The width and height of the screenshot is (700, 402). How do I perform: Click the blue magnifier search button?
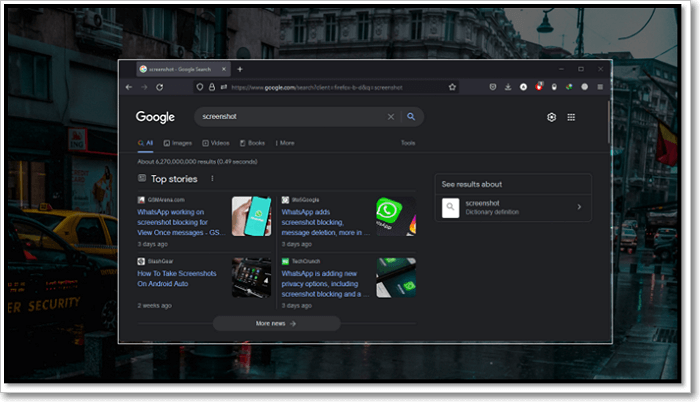click(411, 117)
